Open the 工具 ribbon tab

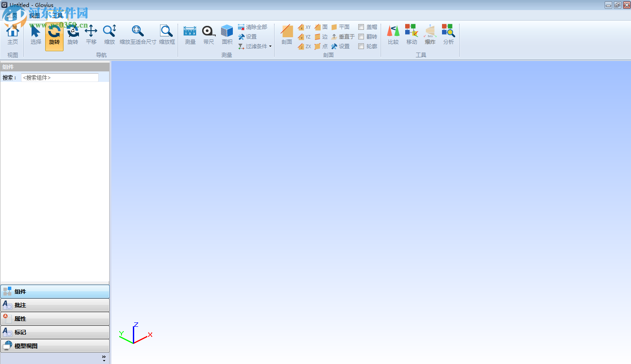[57, 15]
